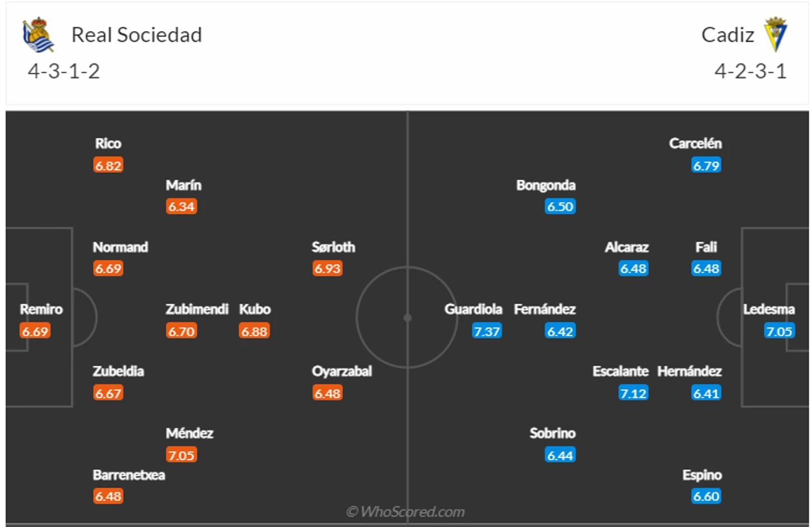Click player name Bongonda
This screenshot has width=812, height=527.
(x=546, y=185)
